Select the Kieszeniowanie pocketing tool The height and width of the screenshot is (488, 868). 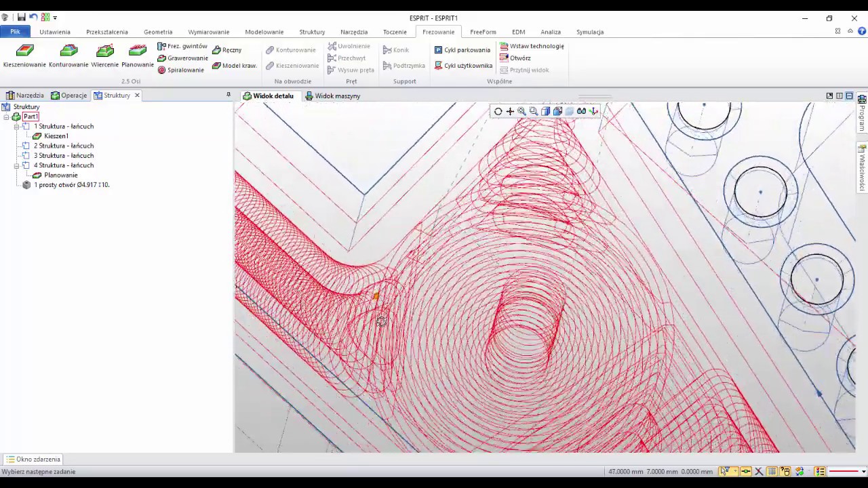click(24, 56)
